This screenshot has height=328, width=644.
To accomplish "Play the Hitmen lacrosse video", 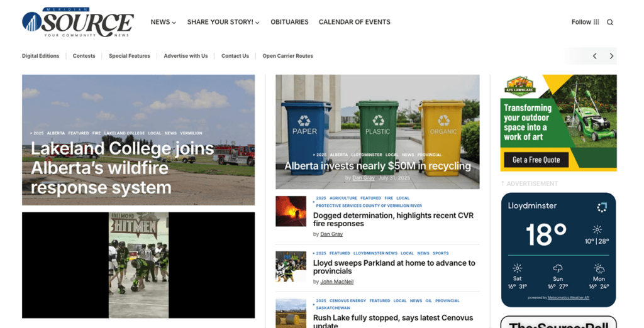I will point(138,265).
